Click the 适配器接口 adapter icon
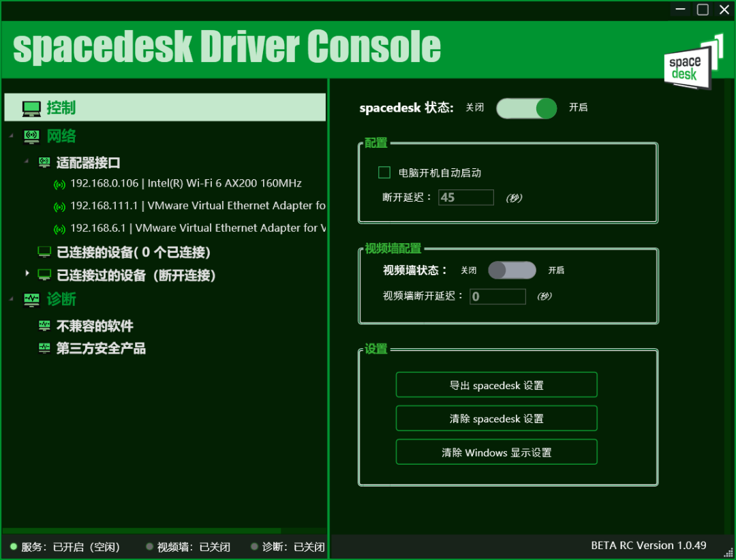The width and height of the screenshot is (736, 560). pos(44,162)
